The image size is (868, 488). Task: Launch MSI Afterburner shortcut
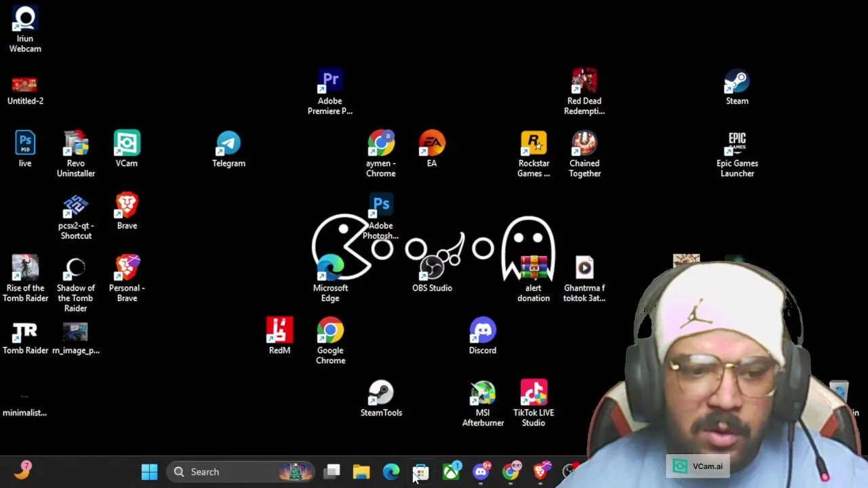pos(483,403)
